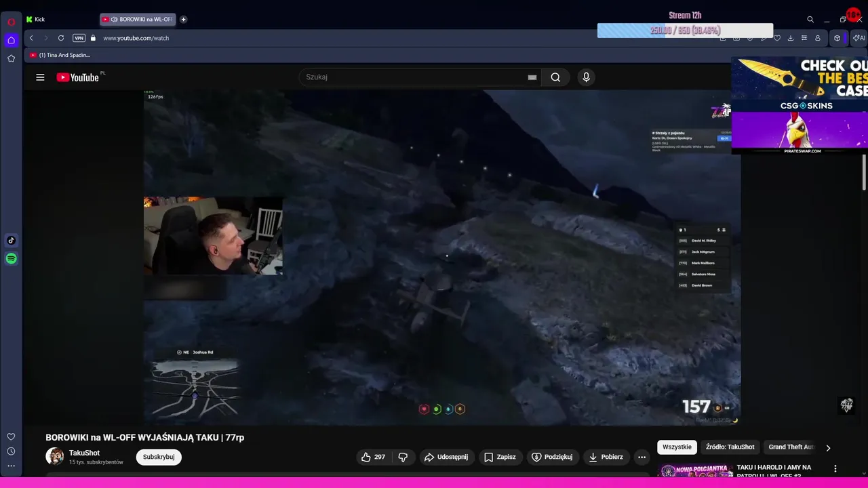Screen dimensions: 868x488
Task: Open Spotify from the Opera sidebar
Action: (x=11, y=258)
